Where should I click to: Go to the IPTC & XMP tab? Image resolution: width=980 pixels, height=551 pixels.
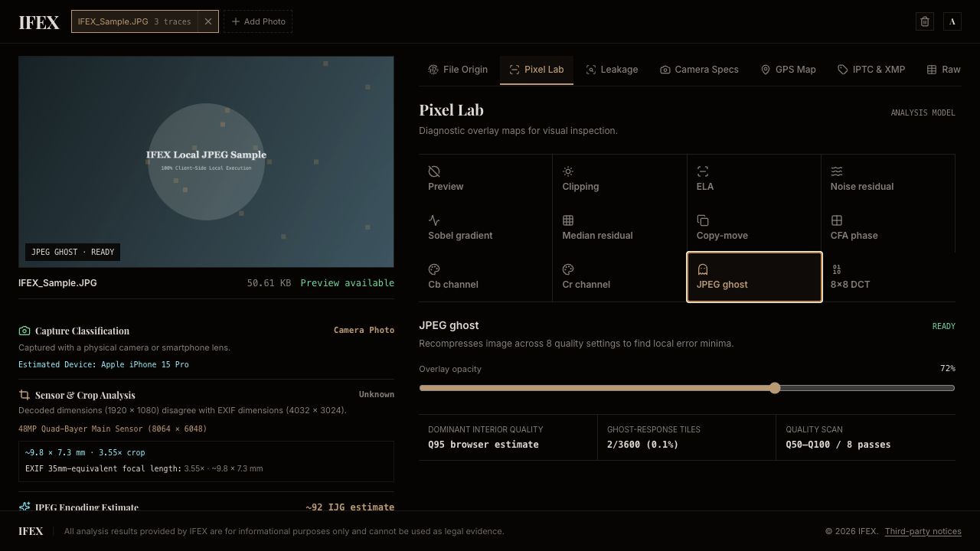[871, 70]
